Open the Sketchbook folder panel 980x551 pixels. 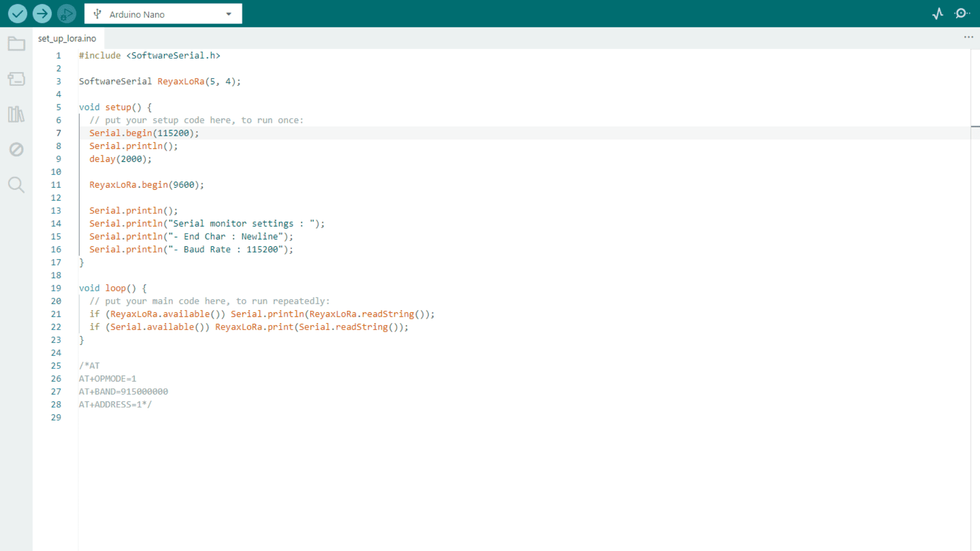pos(16,44)
